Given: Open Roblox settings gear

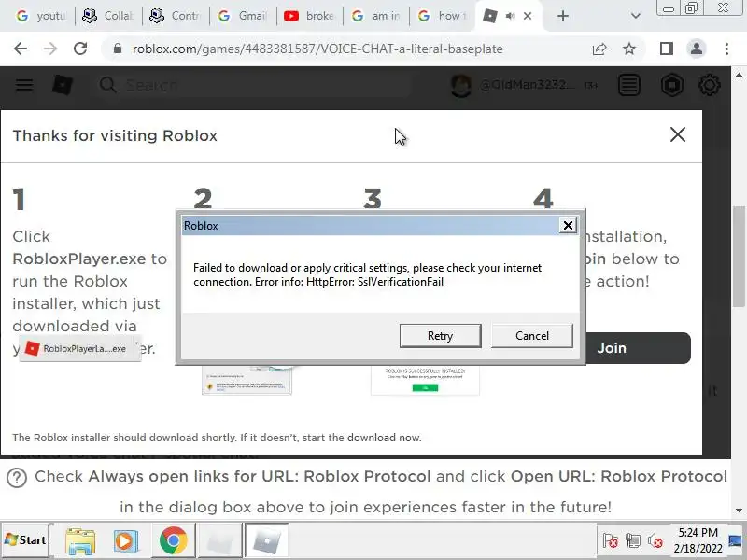Looking at the screenshot, I should [710, 85].
